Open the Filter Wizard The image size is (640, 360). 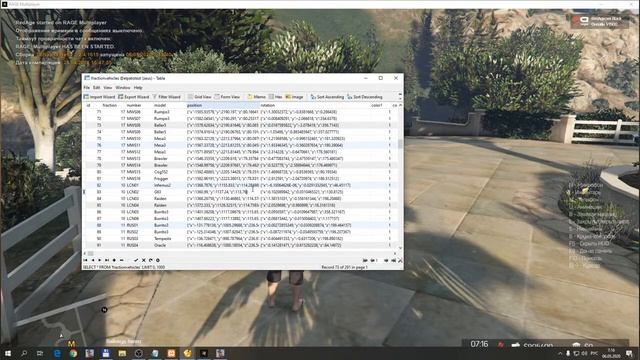tap(167, 97)
